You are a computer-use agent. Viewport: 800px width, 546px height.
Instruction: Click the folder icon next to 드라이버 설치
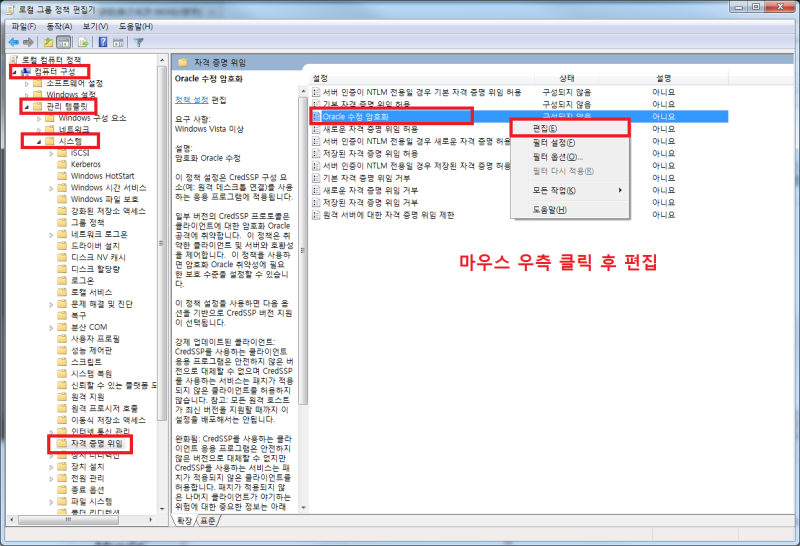coord(62,246)
